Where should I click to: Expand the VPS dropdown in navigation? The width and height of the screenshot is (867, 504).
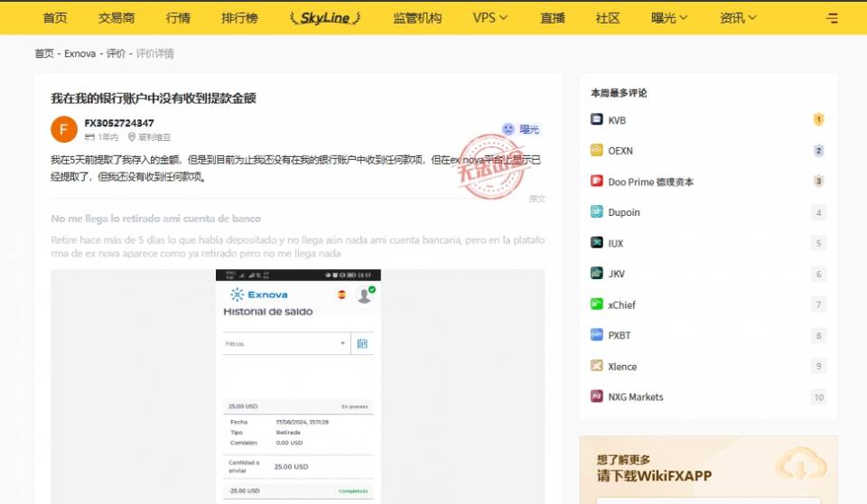pos(489,18)
